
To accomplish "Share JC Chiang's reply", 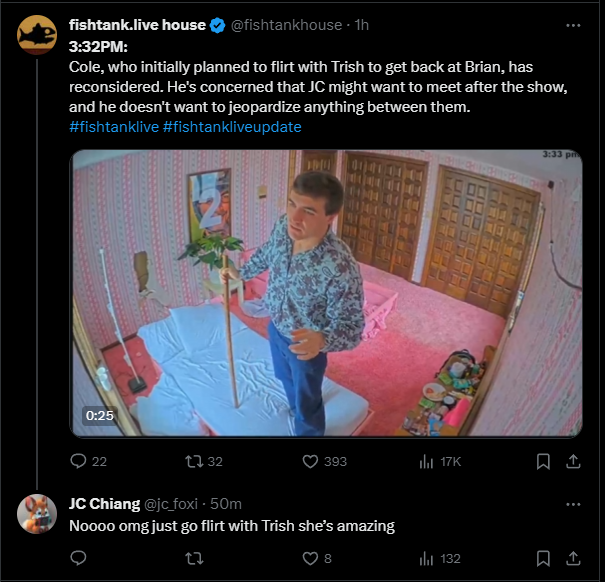I will pyautogui.click(x=573, y=558).
